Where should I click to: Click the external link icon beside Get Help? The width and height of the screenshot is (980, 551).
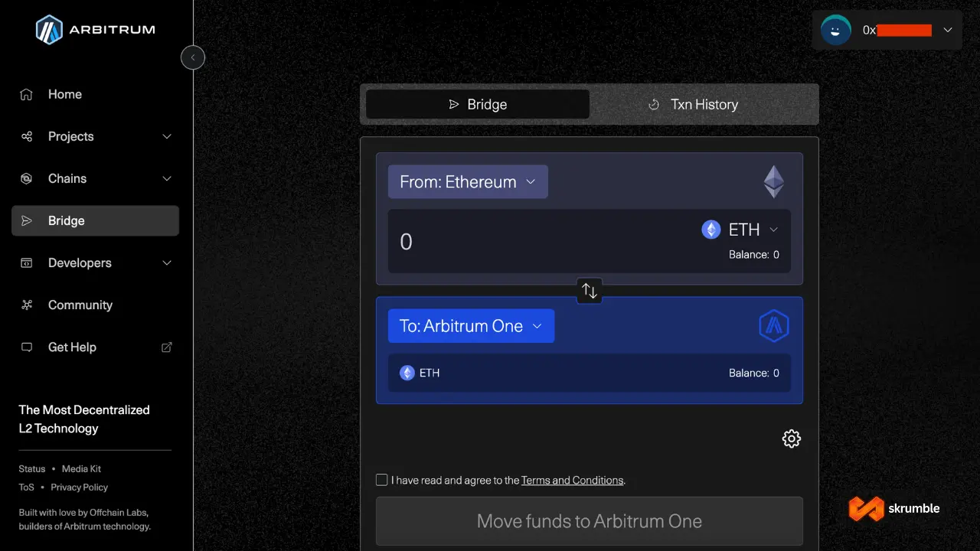167,347
